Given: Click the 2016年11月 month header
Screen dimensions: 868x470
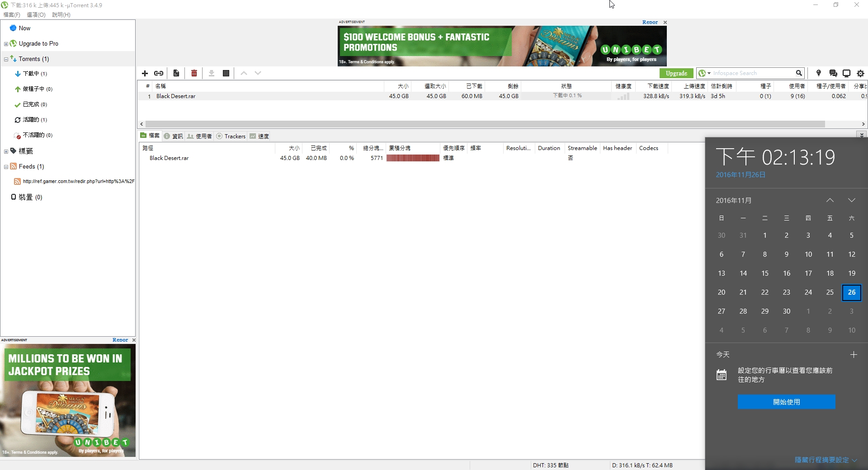Looking at the screenshot, I should [734, 200].
